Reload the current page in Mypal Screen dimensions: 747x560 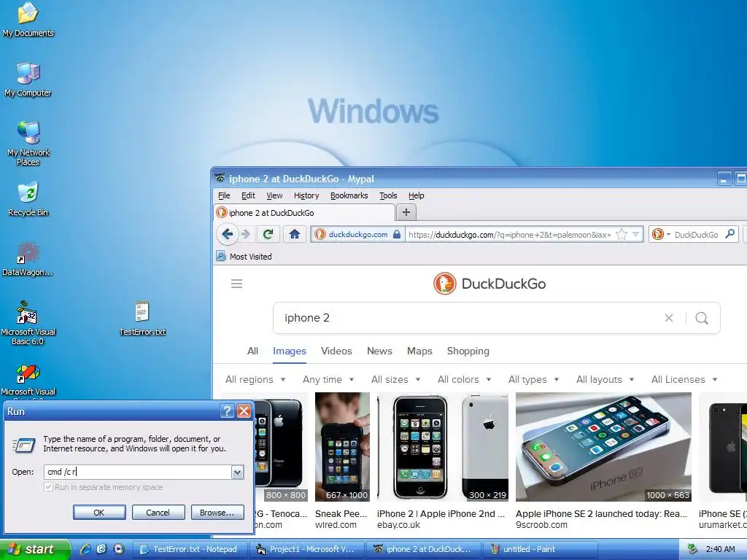(268, 234)
